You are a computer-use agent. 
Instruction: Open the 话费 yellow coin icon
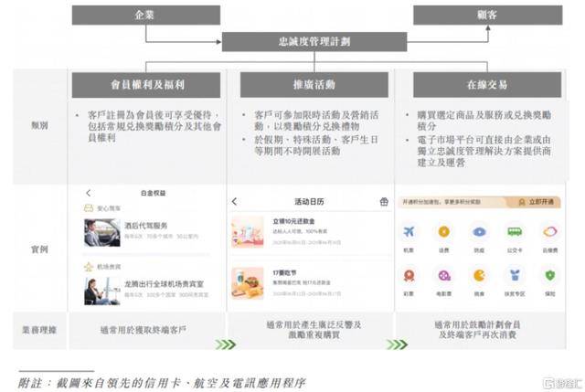click(x=443, y=232)
